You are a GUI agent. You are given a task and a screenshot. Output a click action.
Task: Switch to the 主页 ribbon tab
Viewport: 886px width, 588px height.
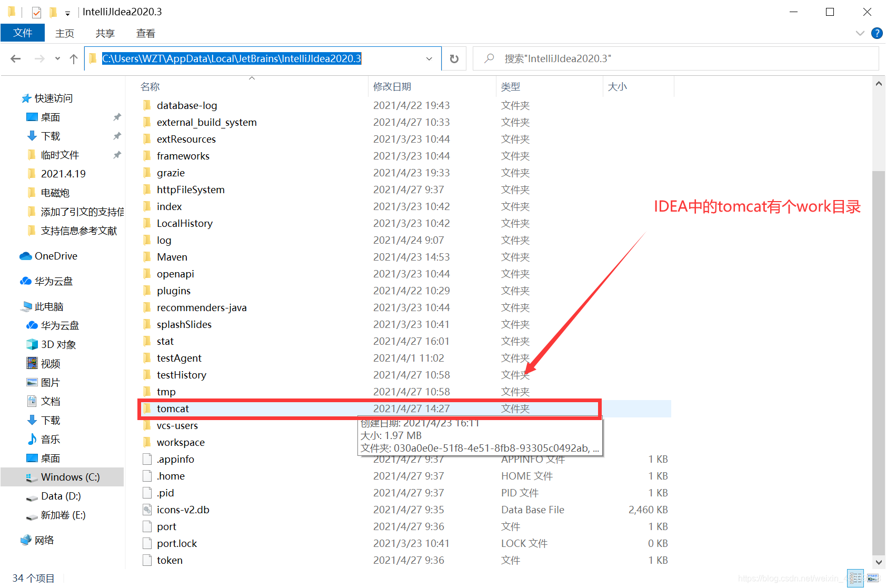(x=65, y=33)
